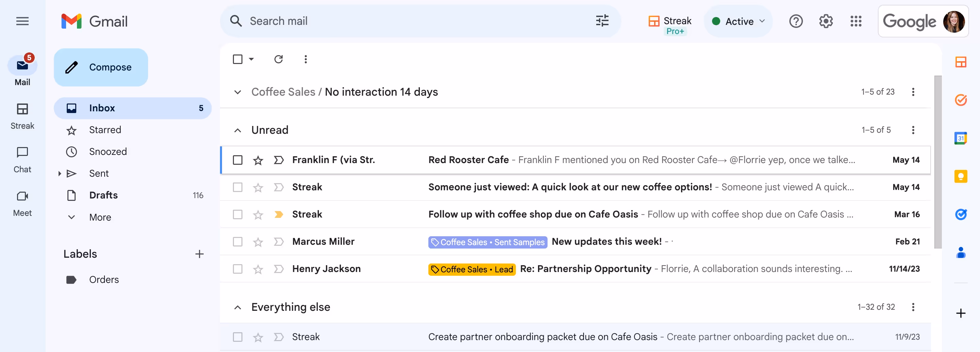Open the Re: Partnership Opportunity email
The height and width of the screenshot is (352, 980).
(575, 269)
